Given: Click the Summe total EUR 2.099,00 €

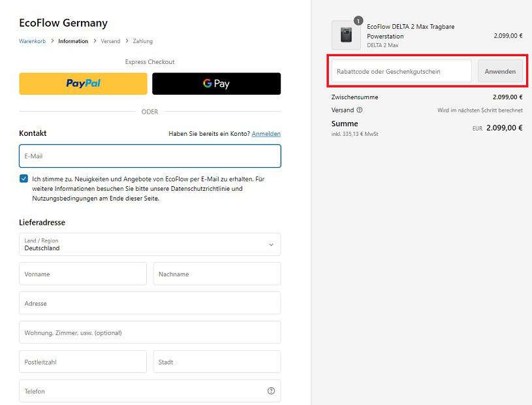Looking at the screenshot, I should pyautogui.click(x=497, y=128).
